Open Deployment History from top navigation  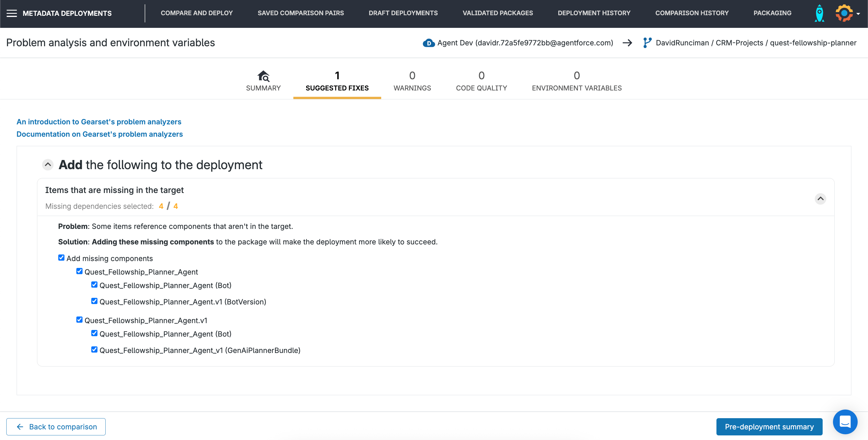point(594,13)
